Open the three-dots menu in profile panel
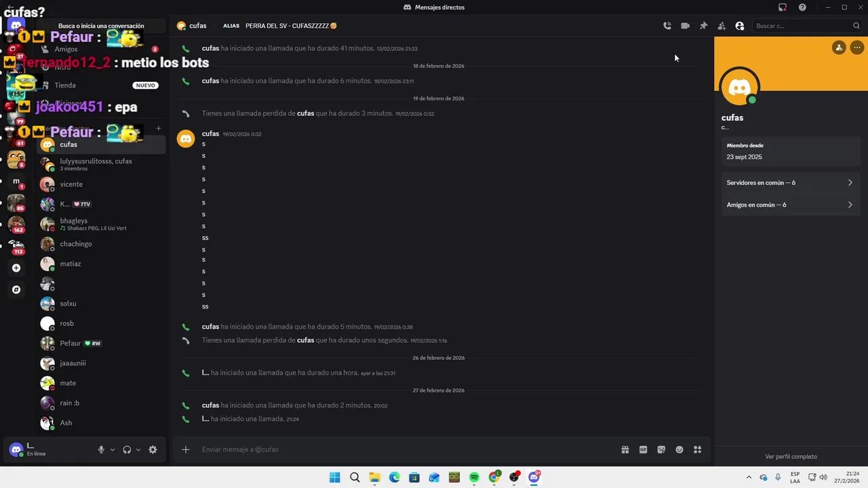 tap(857, 47)
